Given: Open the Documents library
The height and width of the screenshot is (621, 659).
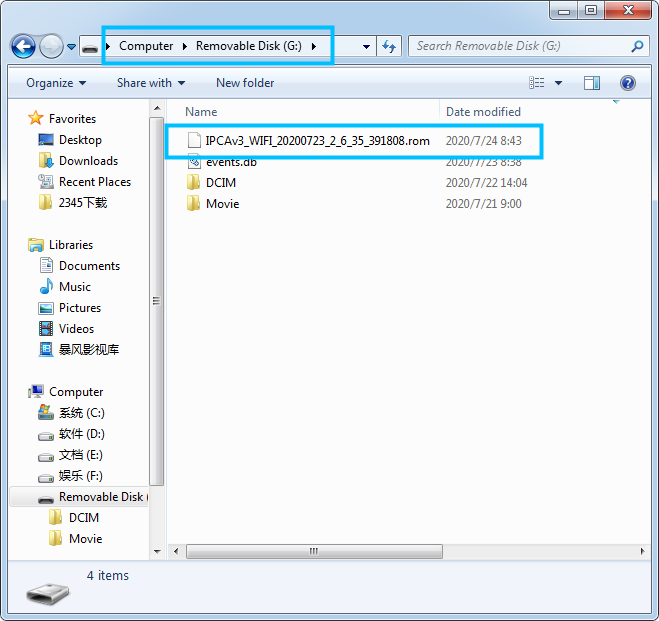Looking at the screenshot, I should click(89, 266).
